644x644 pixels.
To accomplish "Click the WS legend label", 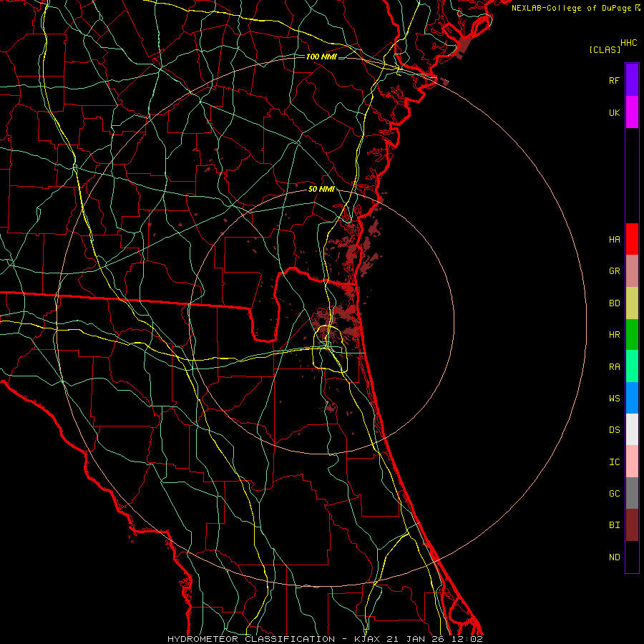I will tap(614, 398).
